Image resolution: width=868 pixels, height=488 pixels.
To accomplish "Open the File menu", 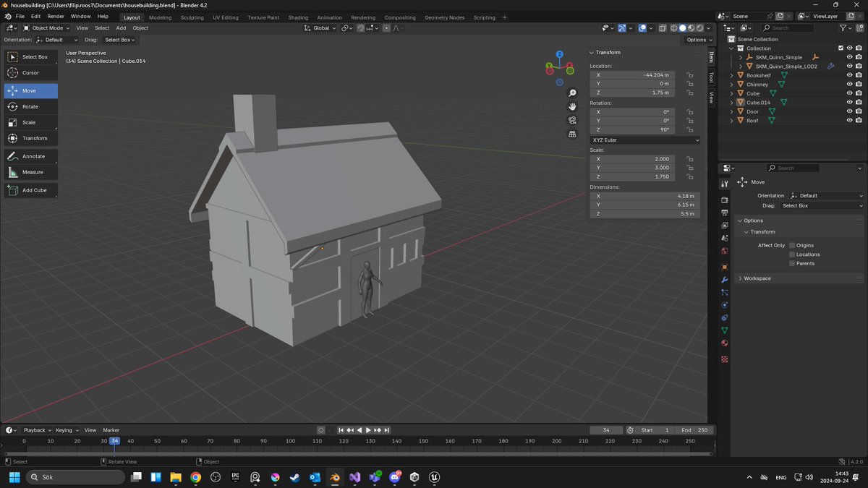I will click(x=20, y=17).
